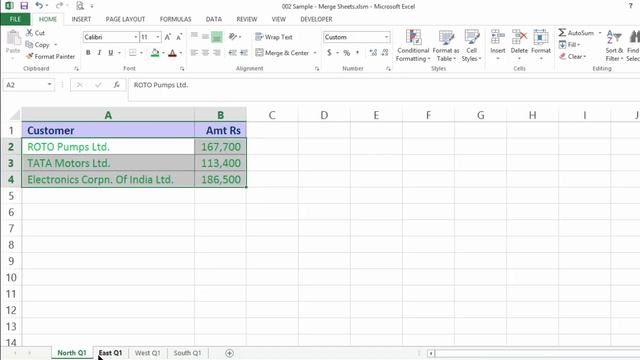
Task: Open the font size dropdown
Action: [158, 37]
